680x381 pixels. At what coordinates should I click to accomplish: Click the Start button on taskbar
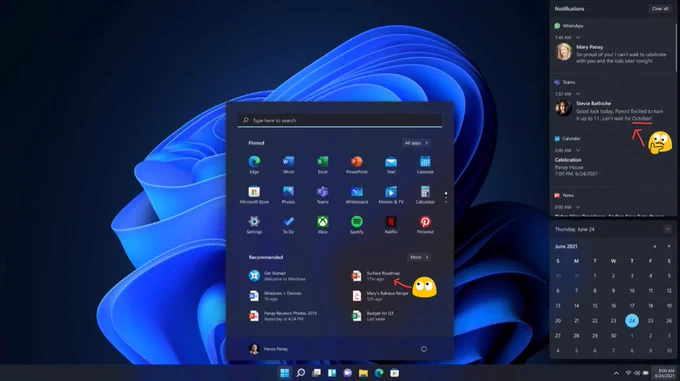click(x=284, y=373)
